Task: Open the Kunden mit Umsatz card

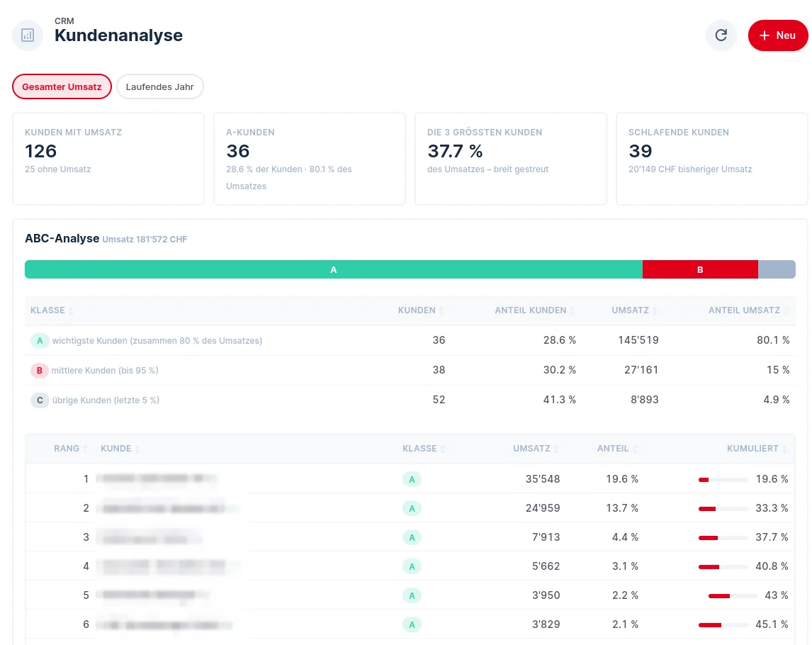Action: pyautogui.click(x=108, y=159)
